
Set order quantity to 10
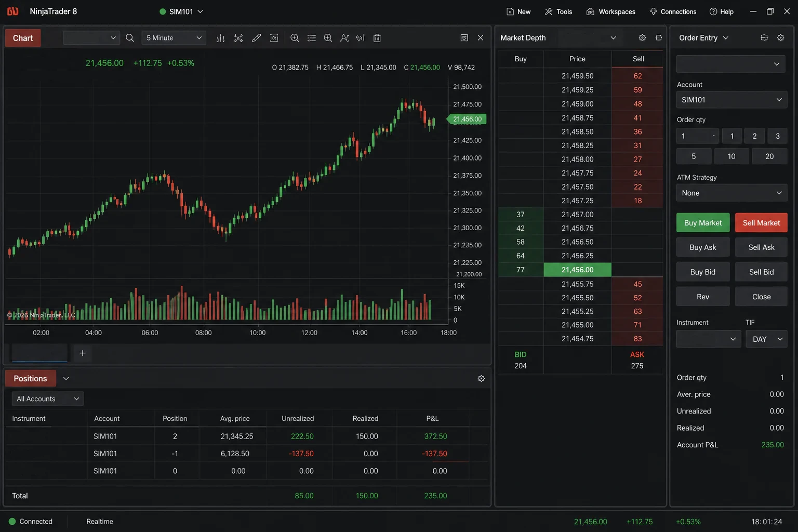click(x=731, y=156)
